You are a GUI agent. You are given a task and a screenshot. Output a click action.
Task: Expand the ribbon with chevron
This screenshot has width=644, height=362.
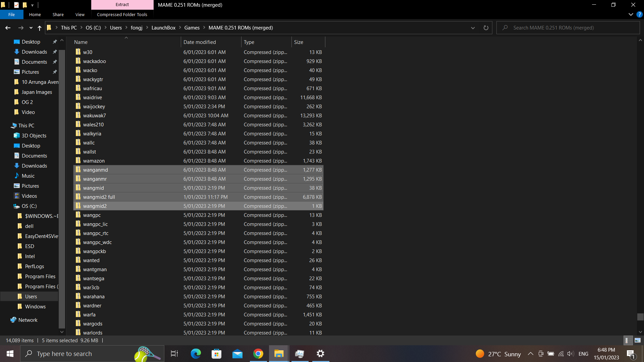click(x=631, y=14)
